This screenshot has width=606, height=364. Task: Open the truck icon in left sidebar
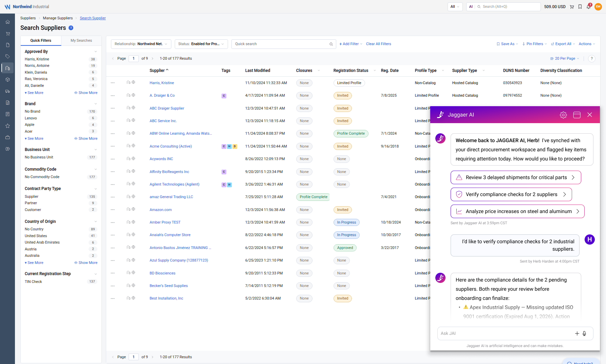(7, 91)
